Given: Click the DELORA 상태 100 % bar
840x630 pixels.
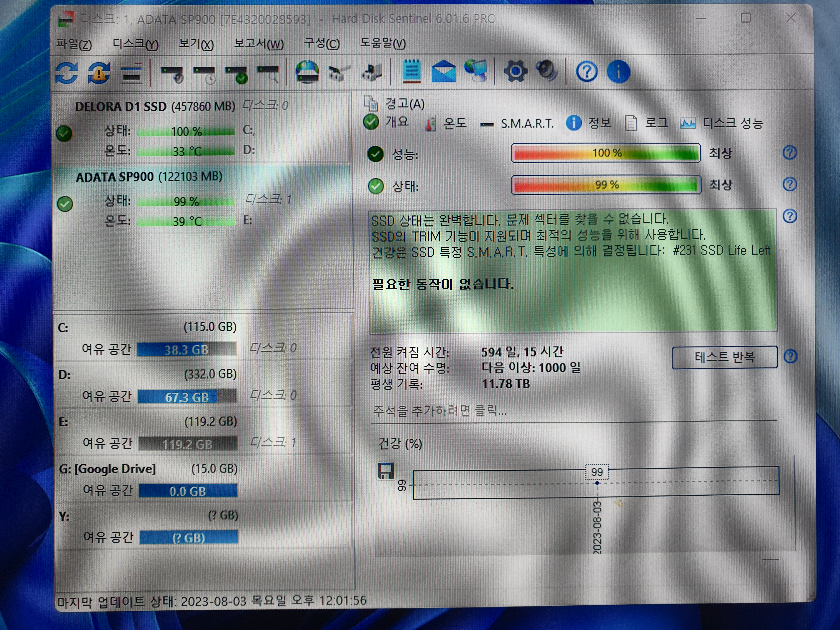Looking at the screenshot, I should click(x=186, y=131).
